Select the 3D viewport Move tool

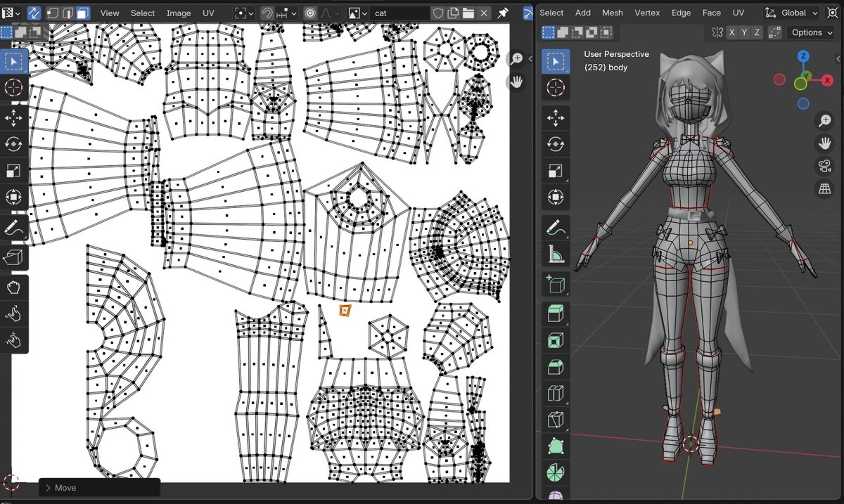pyautogui.click(x=556, y=117)
